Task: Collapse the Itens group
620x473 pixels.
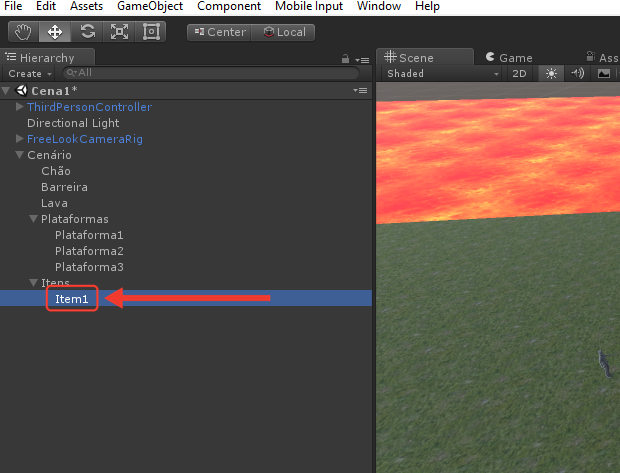Action: 33,282
